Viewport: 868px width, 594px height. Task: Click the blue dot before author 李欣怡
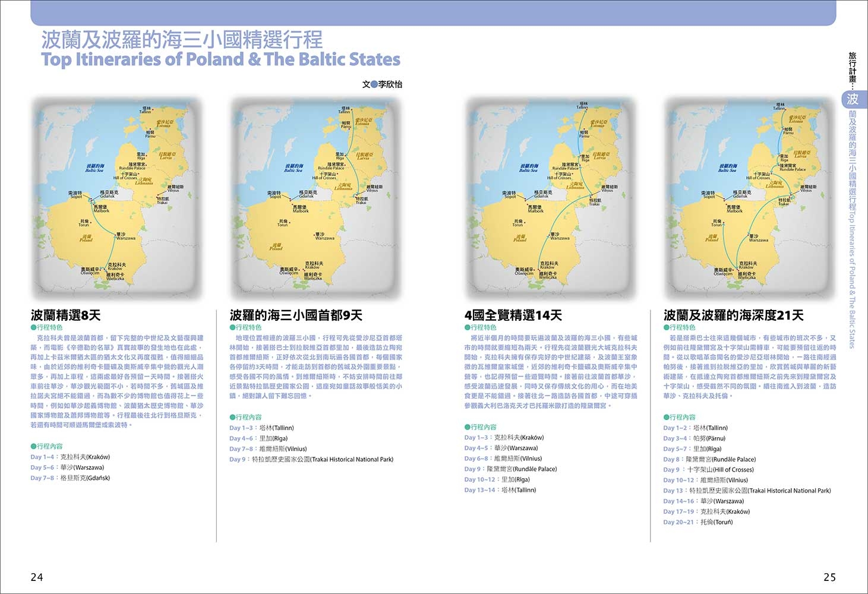tap(374, 84)
